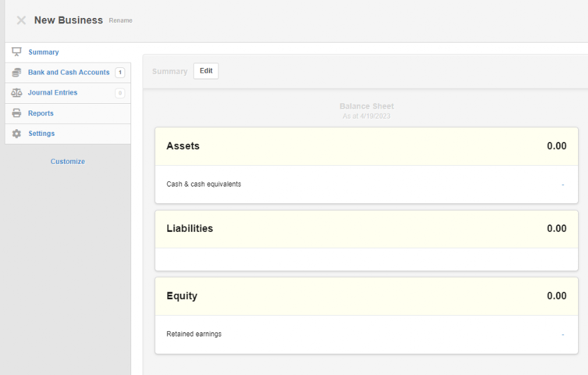Click the Bank and Cash Accounts coins icon
This screenshot has height=375, width=588.
[x=17, y=73]
